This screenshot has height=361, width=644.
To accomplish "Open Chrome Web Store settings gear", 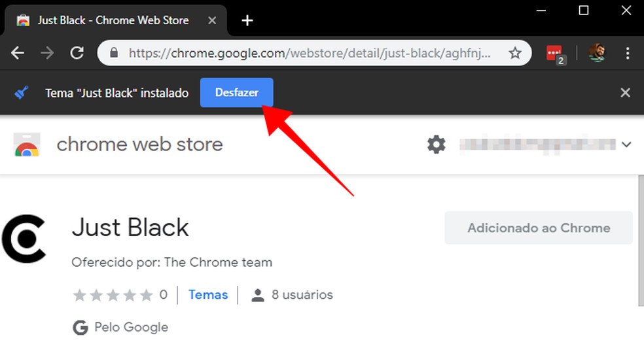I will pos(436,145).
